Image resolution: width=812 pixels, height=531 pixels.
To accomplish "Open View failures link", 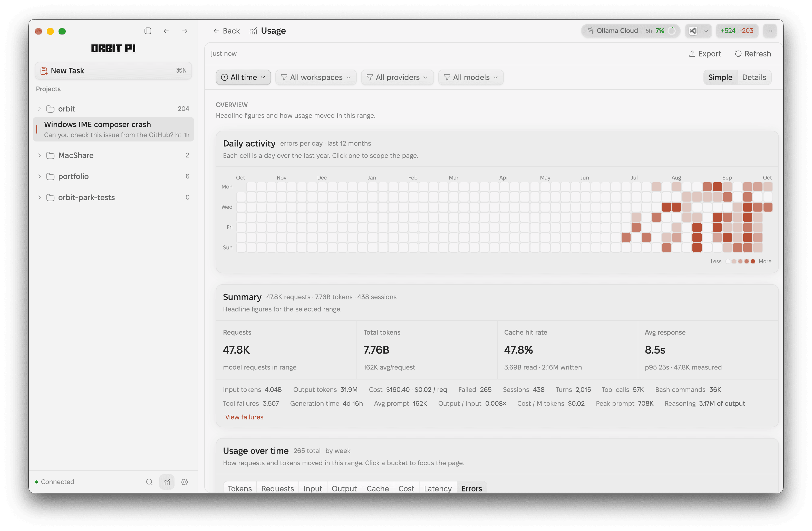I will click(244, 417).
